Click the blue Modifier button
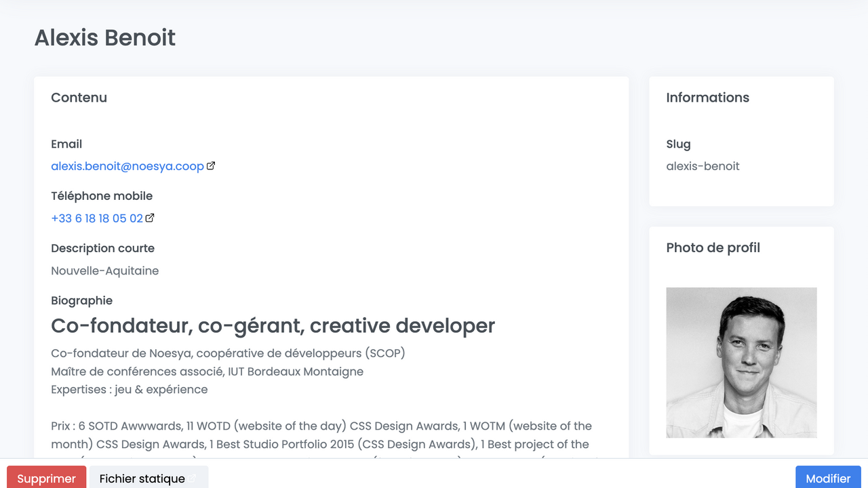Screen dimensions: 868x488 [x=827, y=478]
